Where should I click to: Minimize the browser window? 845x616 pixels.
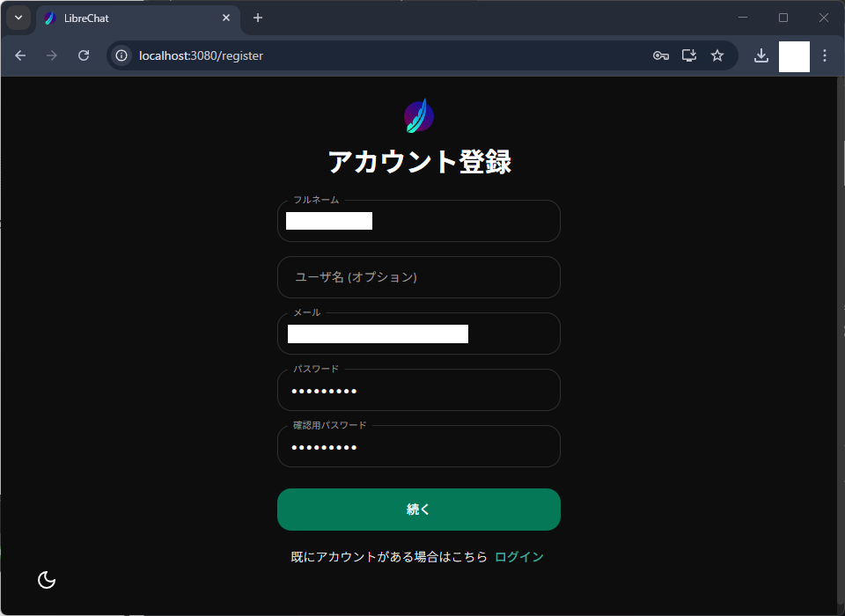click(743, 18)
